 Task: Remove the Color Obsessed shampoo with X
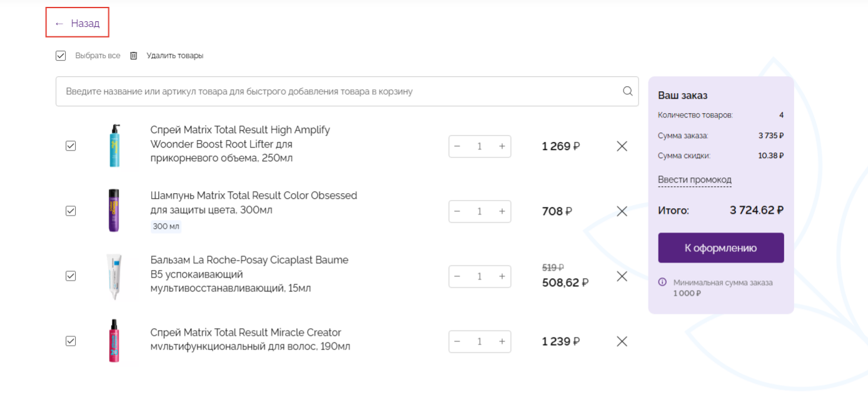(622, 211)
